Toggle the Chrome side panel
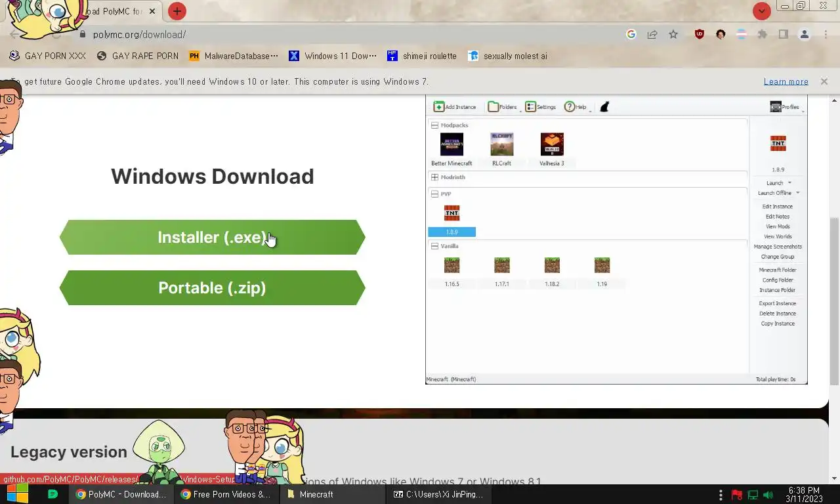The height and width of the screenshot is (504, 840). point(784,34)
